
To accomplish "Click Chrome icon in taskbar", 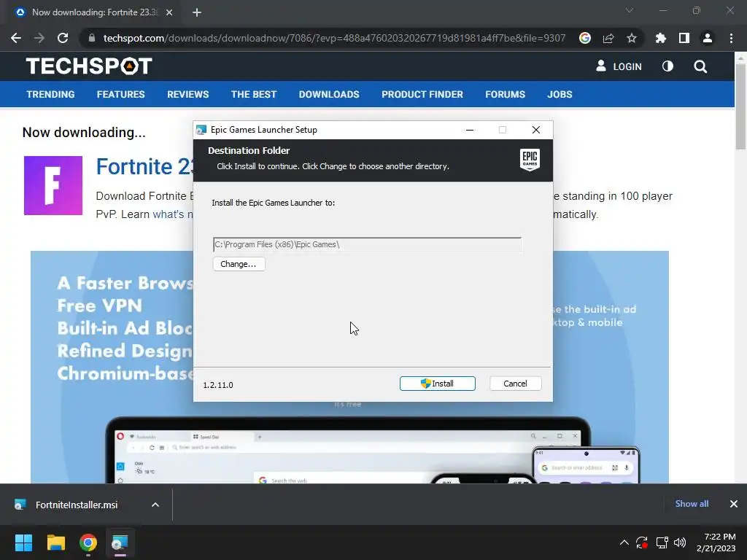I will coord(88,542).
